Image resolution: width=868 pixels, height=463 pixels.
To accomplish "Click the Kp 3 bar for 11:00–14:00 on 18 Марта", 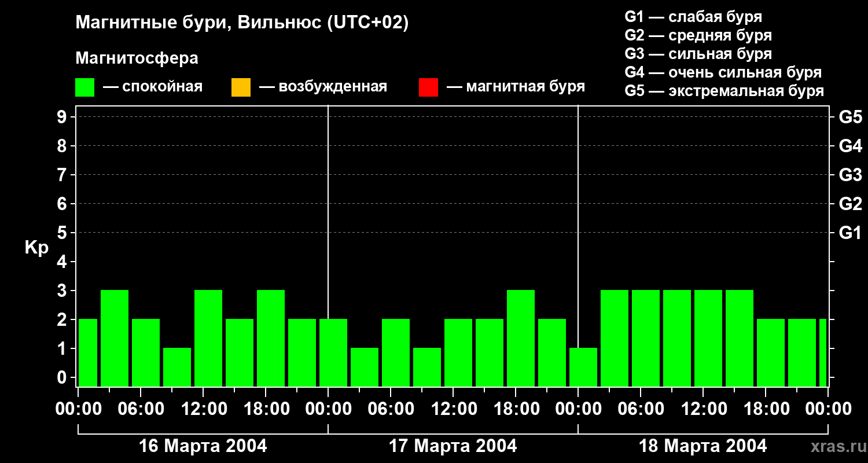I will (x=708, y=338).
